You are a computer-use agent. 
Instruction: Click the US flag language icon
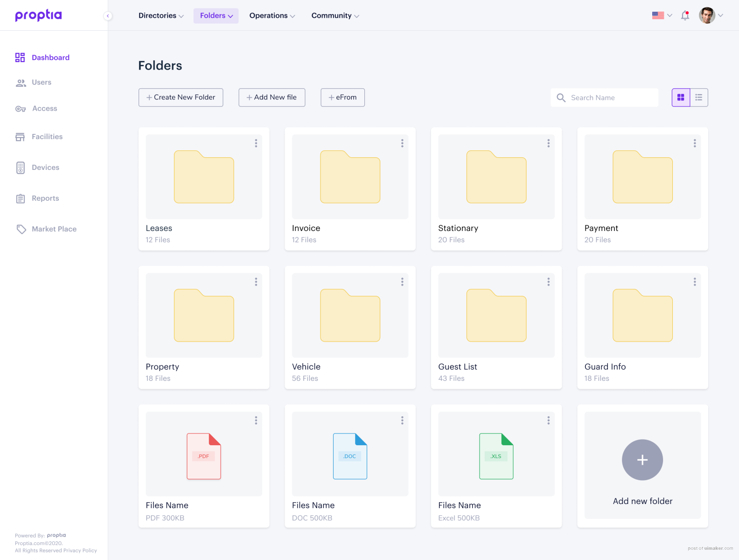tap(658, 15)
